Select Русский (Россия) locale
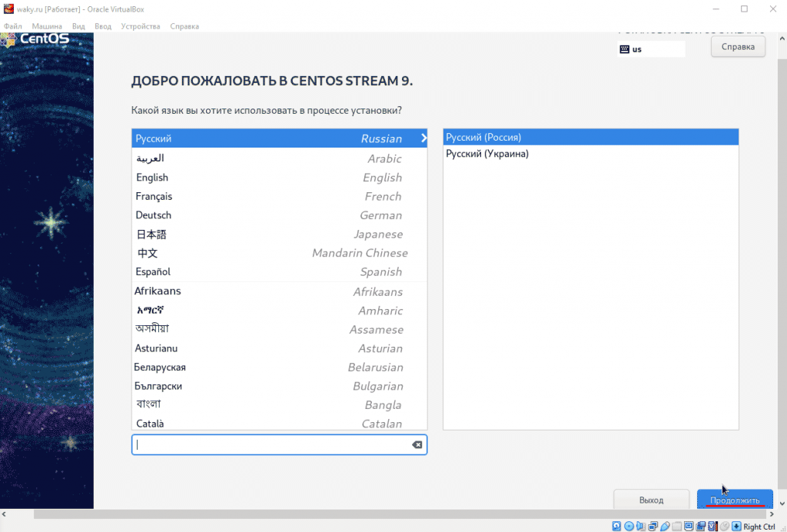The width and height of the screenshot is (787, 532). 591,137
